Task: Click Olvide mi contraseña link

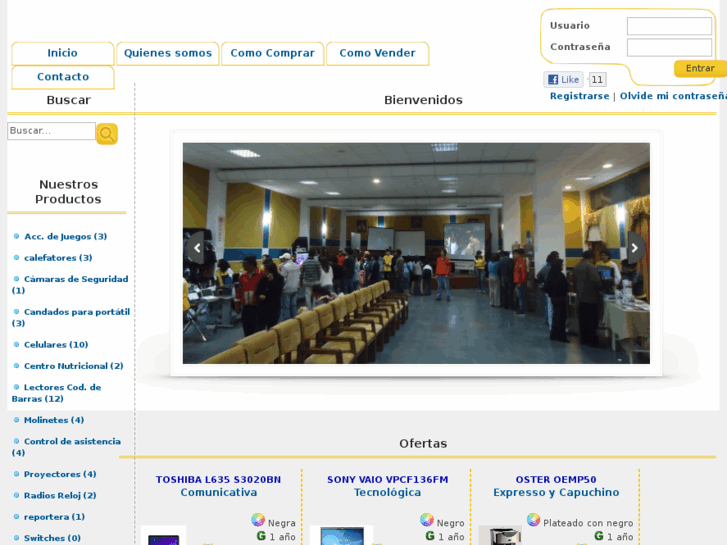Action: (673, 96)
